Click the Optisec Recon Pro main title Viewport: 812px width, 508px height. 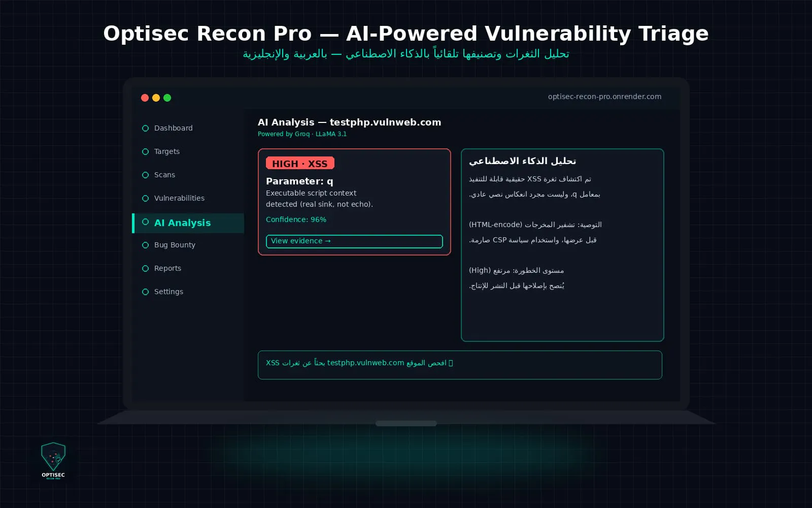(406, 34)
